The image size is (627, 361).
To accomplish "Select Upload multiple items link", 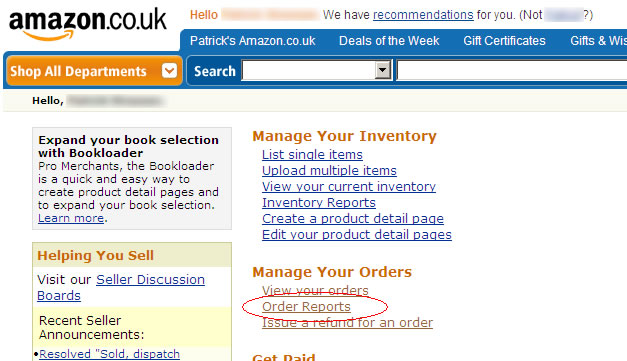I will click(x=329, y=170).
